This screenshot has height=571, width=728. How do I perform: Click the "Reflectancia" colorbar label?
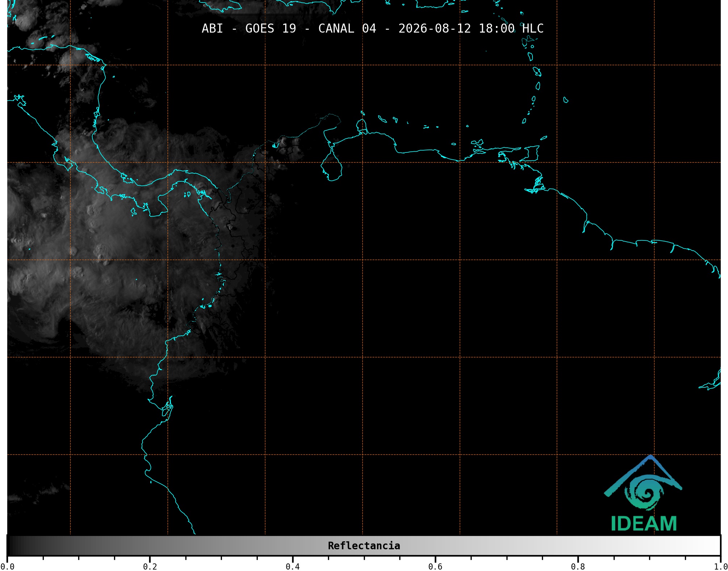pos(364,546)
